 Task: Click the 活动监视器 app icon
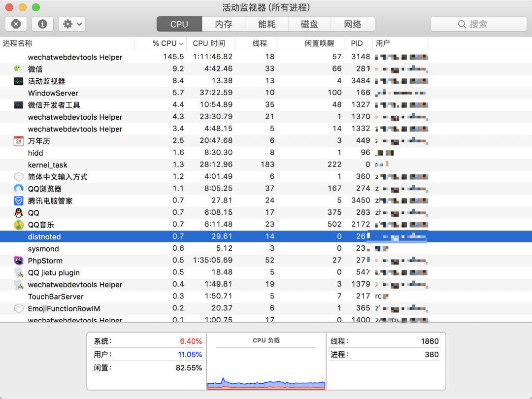coord(18,81)
